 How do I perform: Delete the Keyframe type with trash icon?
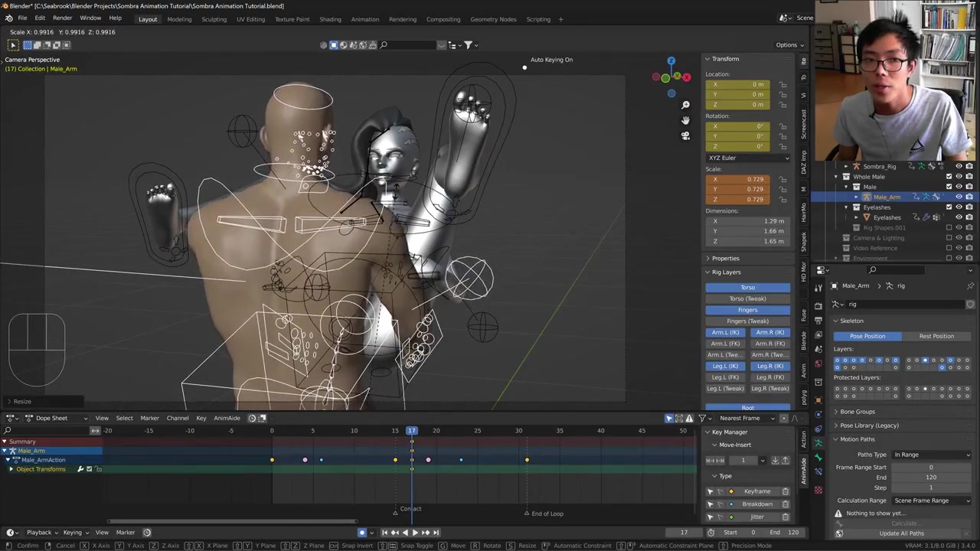point(785,491)
